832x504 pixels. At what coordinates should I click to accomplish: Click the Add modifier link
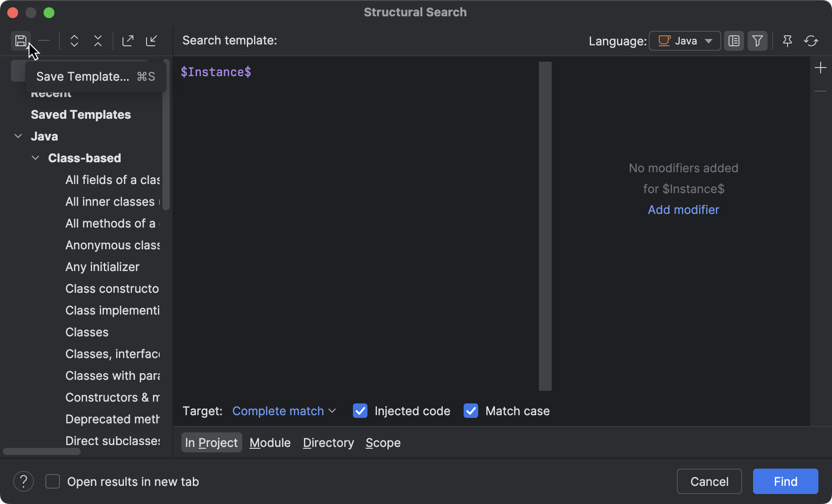(683, 209)
